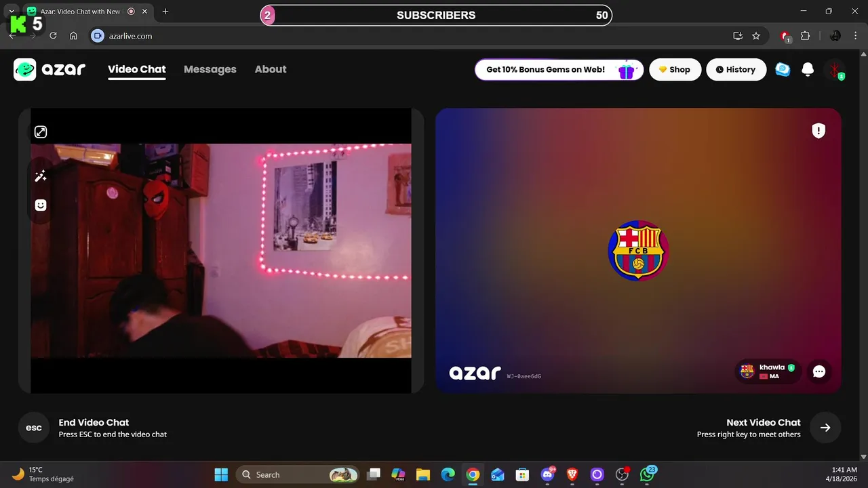The image size is (868, 488).
Task: Open Microsoft Edge from taskbar
Action: [x=448, y=474]
